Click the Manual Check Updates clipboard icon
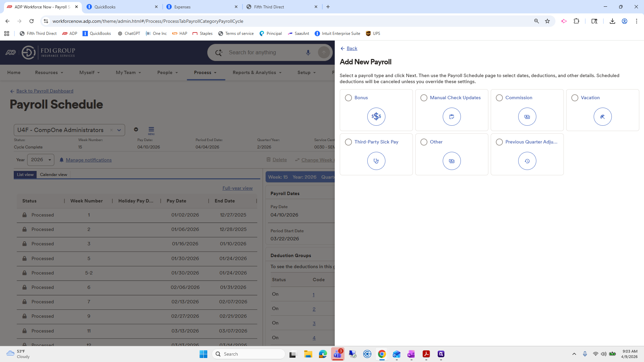 (451, 117)
